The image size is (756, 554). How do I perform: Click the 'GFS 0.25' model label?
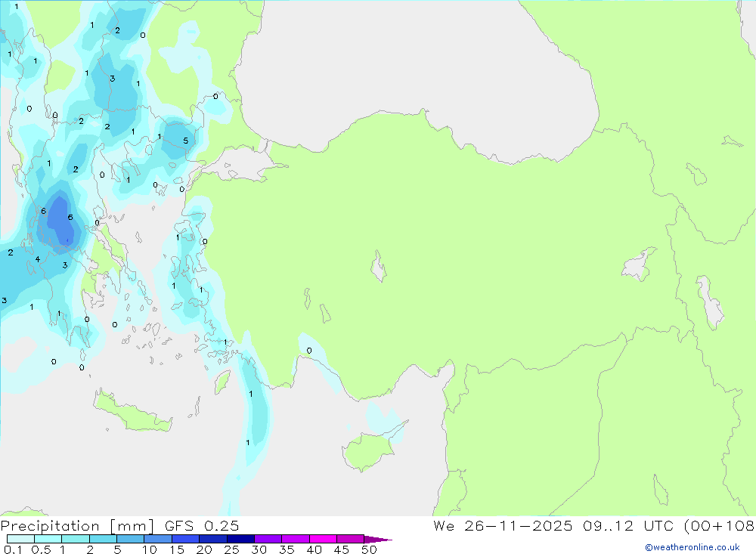[x=202, y=525]
